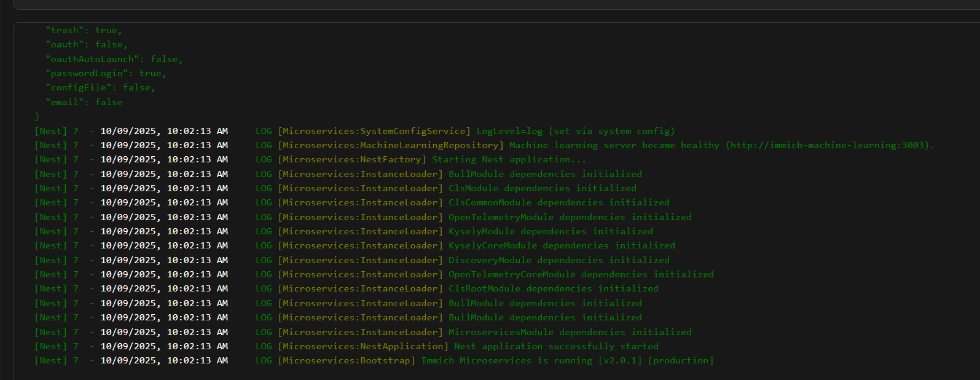Select Immich Microservices is running text
Viewport: 980px width, 380px height.
click(507, 360)
